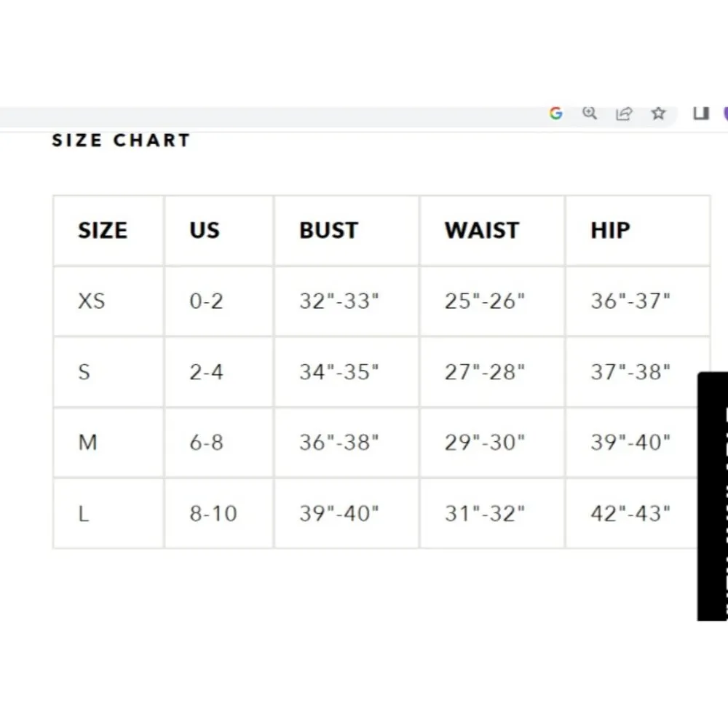
Task: Click the XS size row label
Action: coord(92,301)
